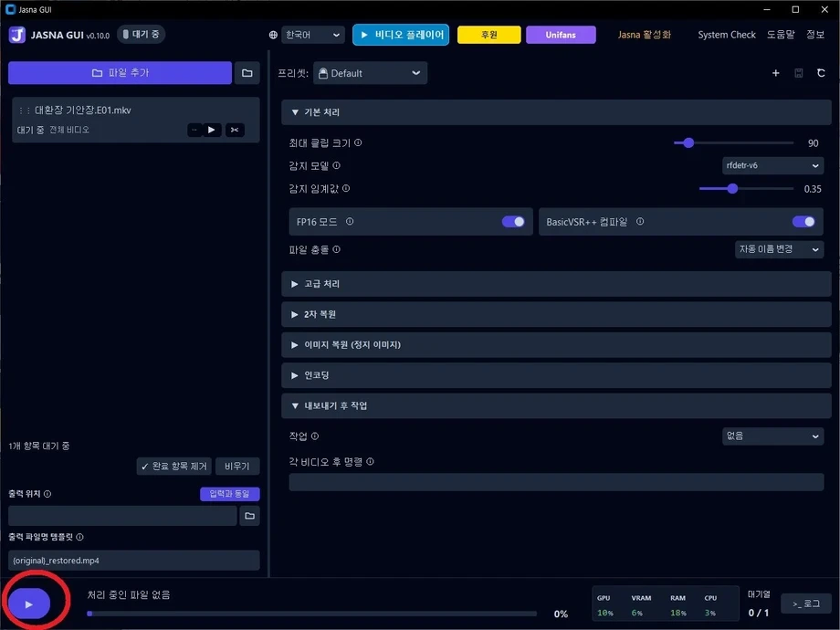
Task: Click the 1개 항목 대기 중 status text
Action: tap(38, 446)
